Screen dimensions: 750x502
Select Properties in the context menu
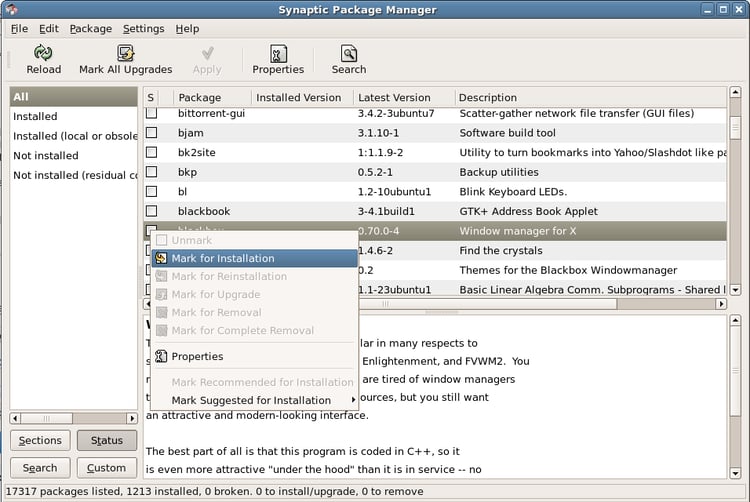(254, 356)
